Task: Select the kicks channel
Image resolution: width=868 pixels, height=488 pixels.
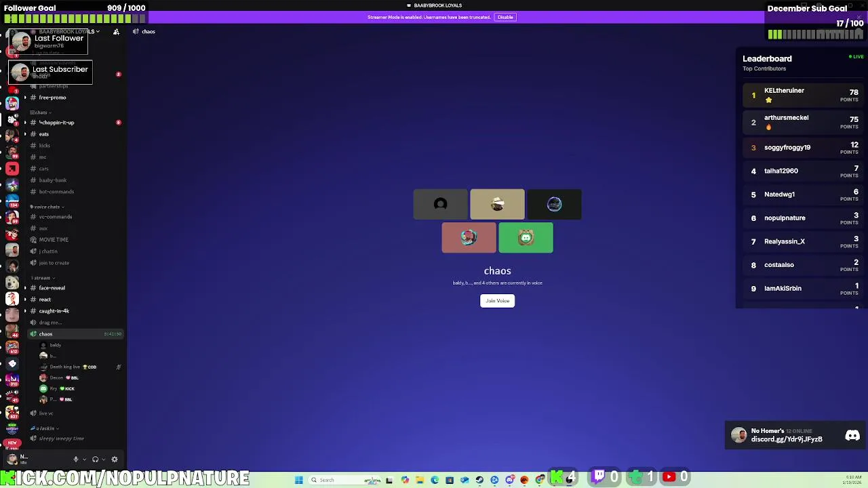Action: click(44, 146)
